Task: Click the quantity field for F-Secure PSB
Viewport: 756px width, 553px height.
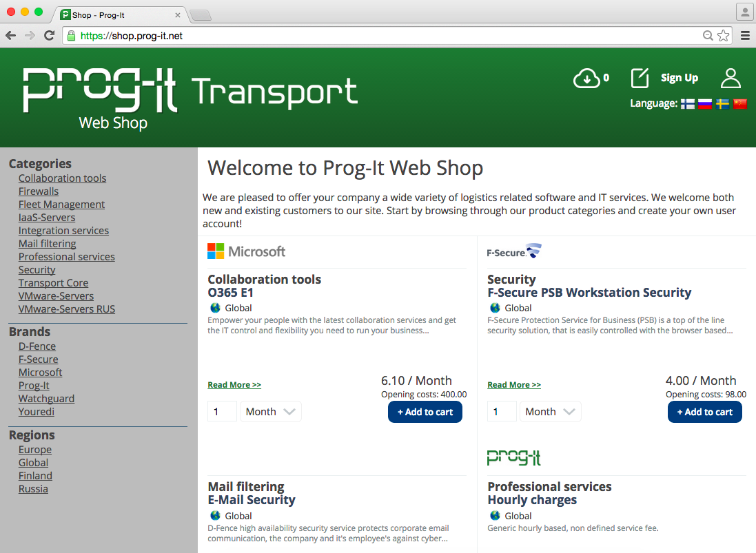Action: pos(502,411)
